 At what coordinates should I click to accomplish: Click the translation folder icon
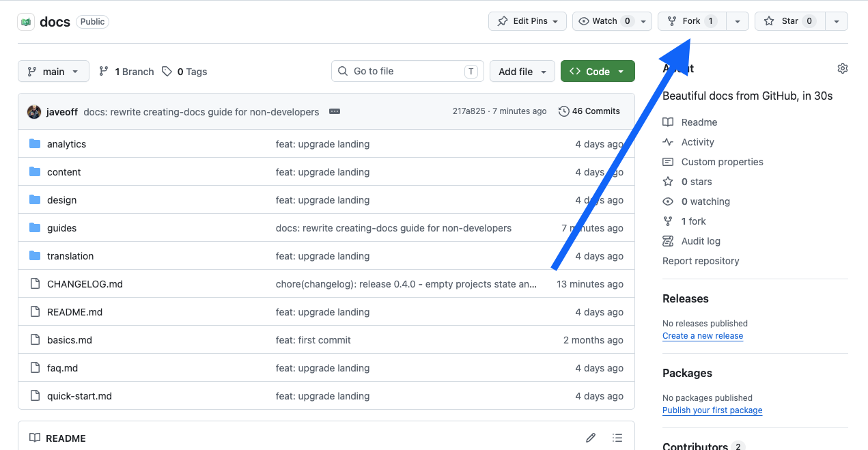point(35,255)
